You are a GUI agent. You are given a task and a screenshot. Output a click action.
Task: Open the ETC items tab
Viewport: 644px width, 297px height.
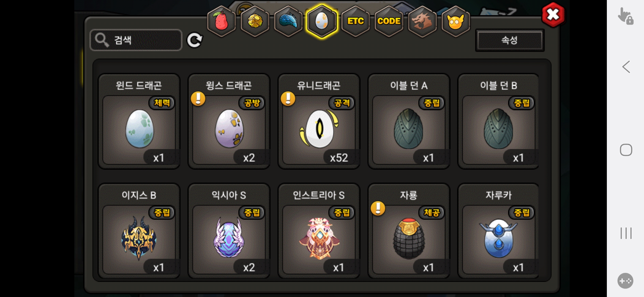click(x=355, y=21)
